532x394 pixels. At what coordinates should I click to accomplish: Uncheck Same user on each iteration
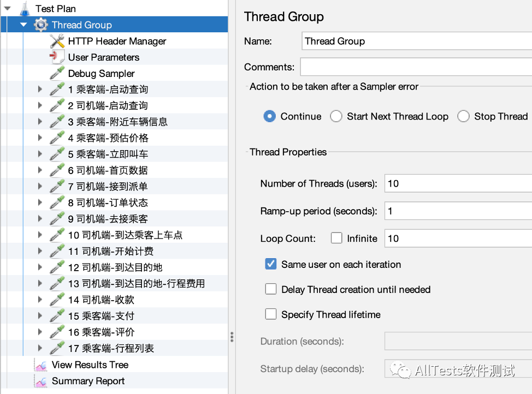271,264
